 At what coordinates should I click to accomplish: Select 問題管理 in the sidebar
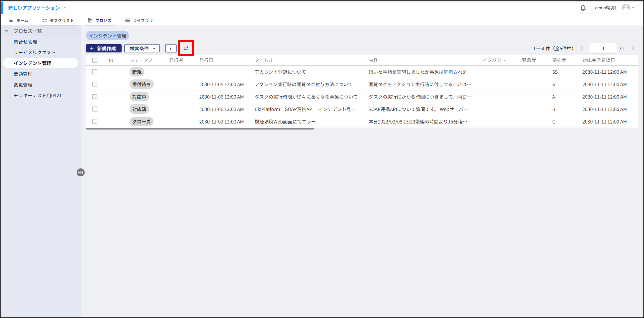point(23,74)
